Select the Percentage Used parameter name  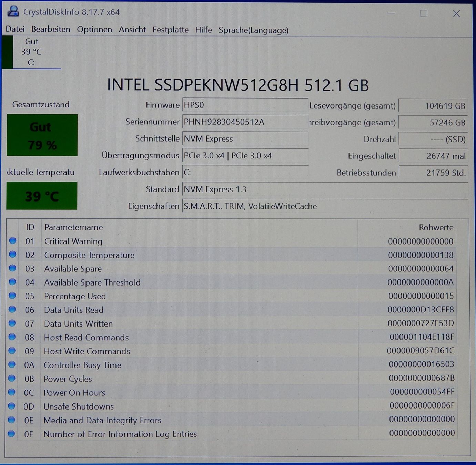75,296
